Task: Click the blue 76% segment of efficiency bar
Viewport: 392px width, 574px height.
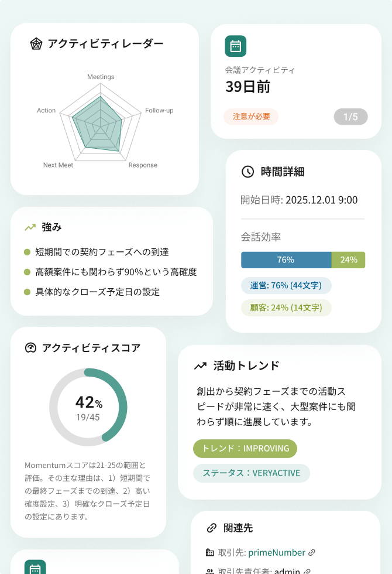Action: point(286,260)
